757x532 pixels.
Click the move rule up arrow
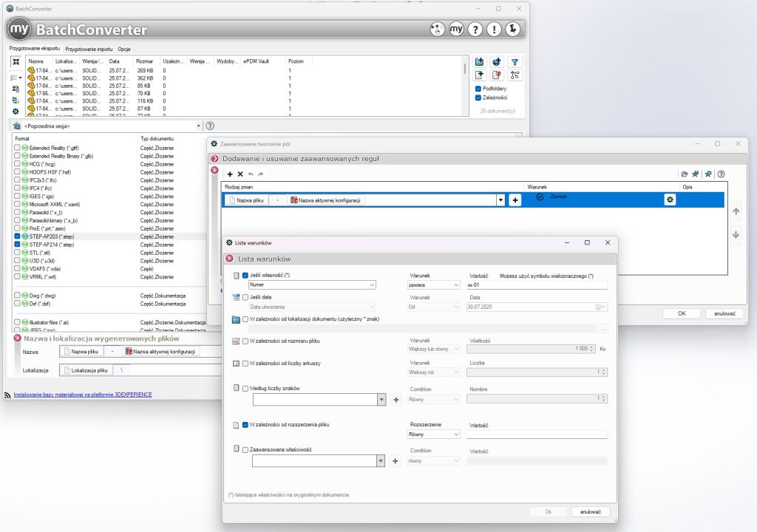point(736,211)
